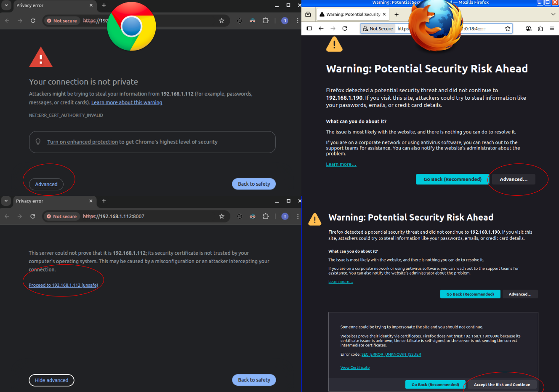Screen dimensions: 559x392
Task: Open the Firefox hamburger application menu
Action: tap(552, 29)
